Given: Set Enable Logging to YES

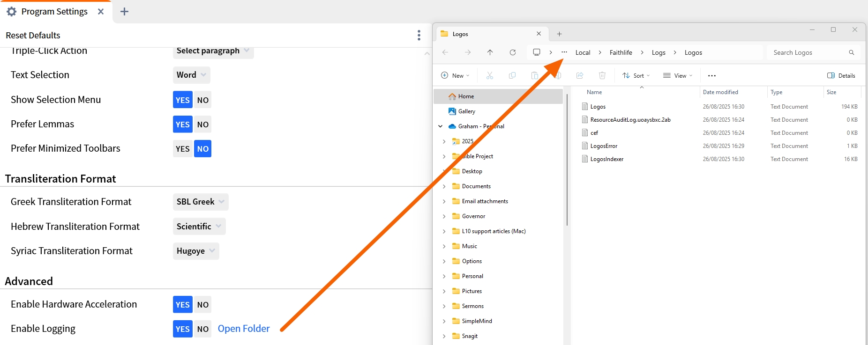Looking at the screenshot, I should pyautogui.click(x=183, y=329).
